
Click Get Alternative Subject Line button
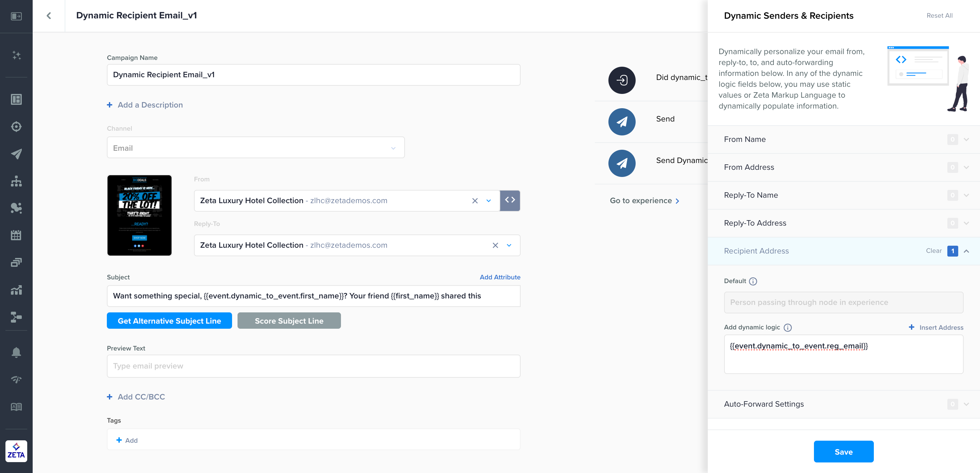(169, 321)
